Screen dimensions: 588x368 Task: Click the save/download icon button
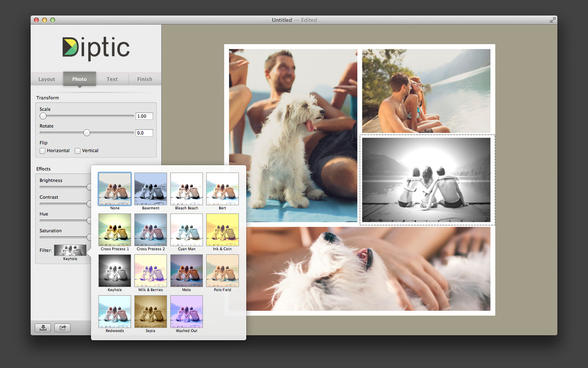click(x=43, y=328)
